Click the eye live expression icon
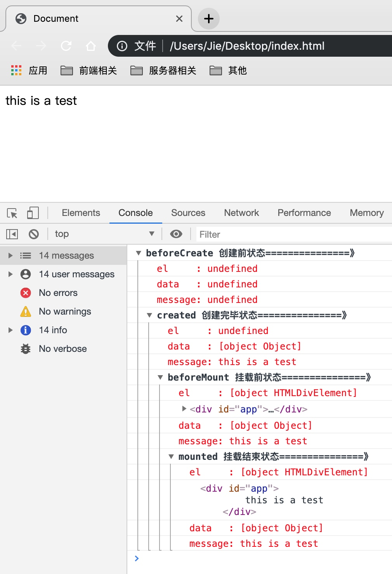392x574 pixels. click(x=176, y=234)
